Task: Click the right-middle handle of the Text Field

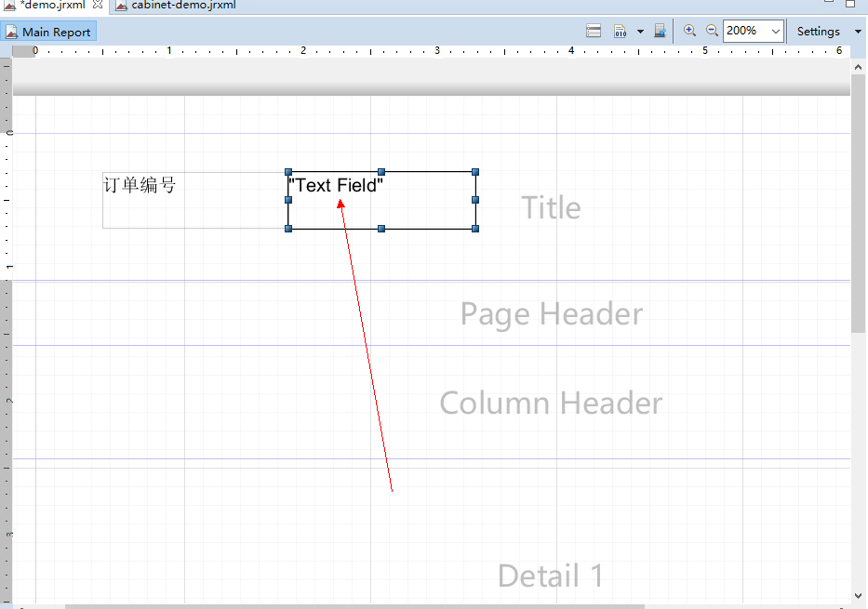Action: pyautogui.click(x=475, y=200)
